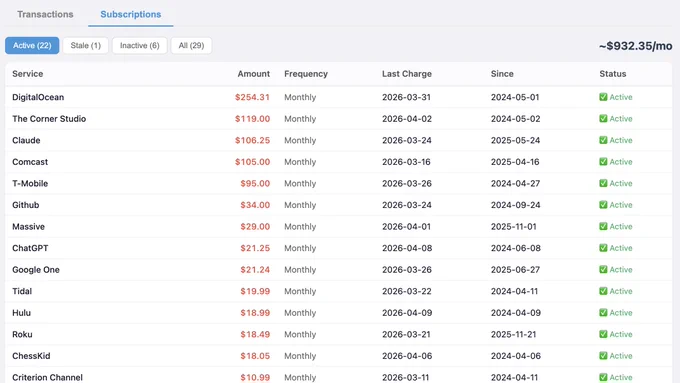Viewport: 680px width, 383px height.
Task: Sort by the Service column header
Action: (28, 74)
